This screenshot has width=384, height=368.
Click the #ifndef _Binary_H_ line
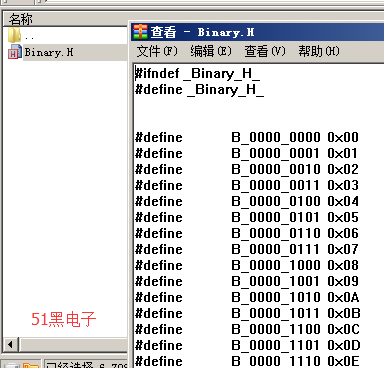tap(197, 74)
